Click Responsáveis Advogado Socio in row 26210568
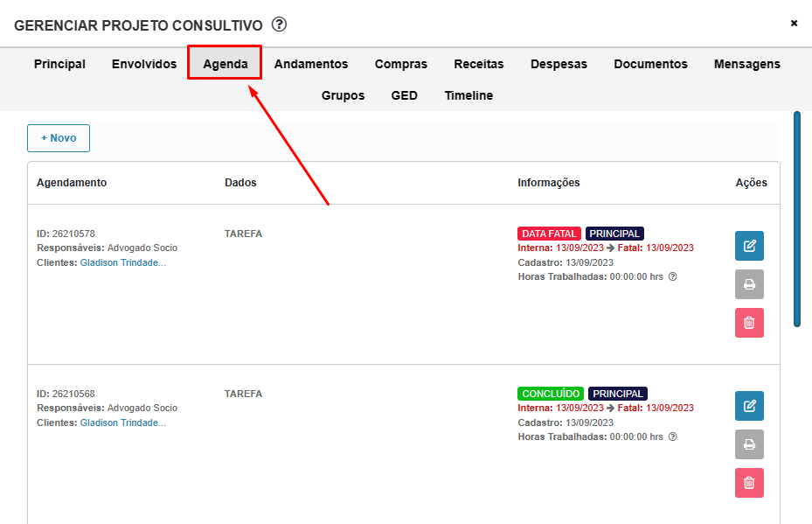812x524 pixels. tap(108, 408)
